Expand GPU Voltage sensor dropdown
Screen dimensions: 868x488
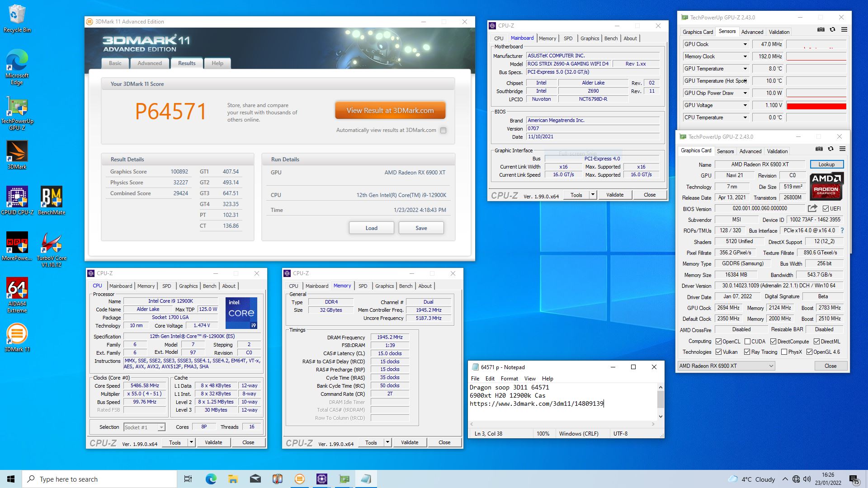[745, 105]
